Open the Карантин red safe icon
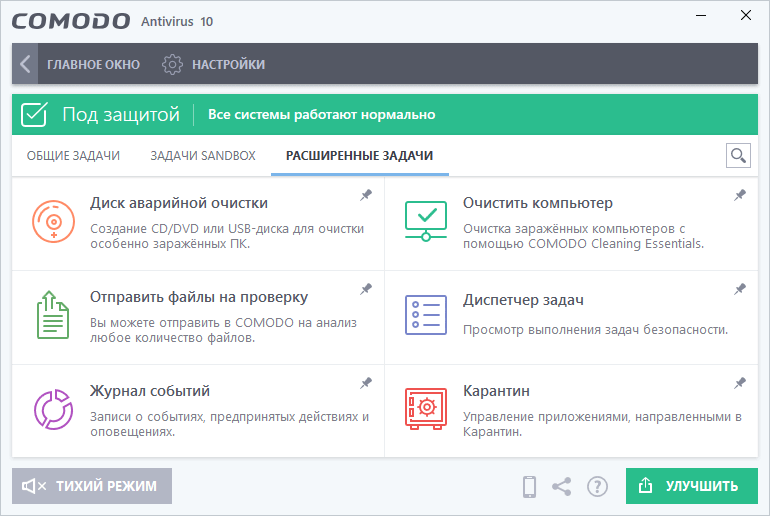The height and width of the screenshot is (516, 770). click(x=426, y=408)
